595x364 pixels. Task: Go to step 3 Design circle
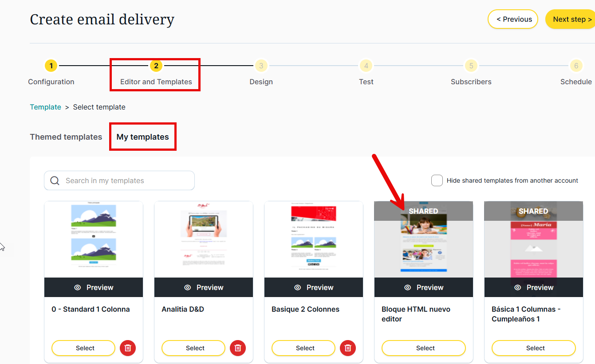[261, 66]
